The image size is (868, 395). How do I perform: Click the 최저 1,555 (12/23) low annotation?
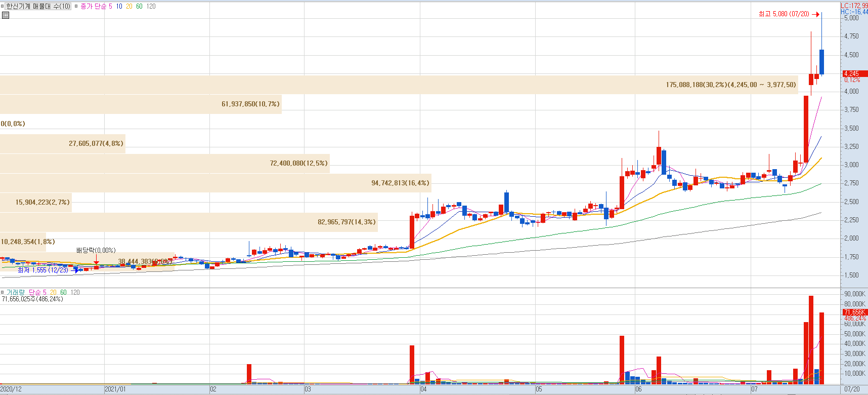pyautogui.click(x=43, y=270)
